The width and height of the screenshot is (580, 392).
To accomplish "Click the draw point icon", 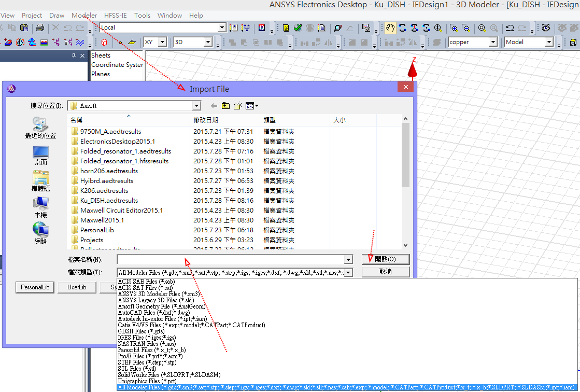I will (x=120, y=42).
